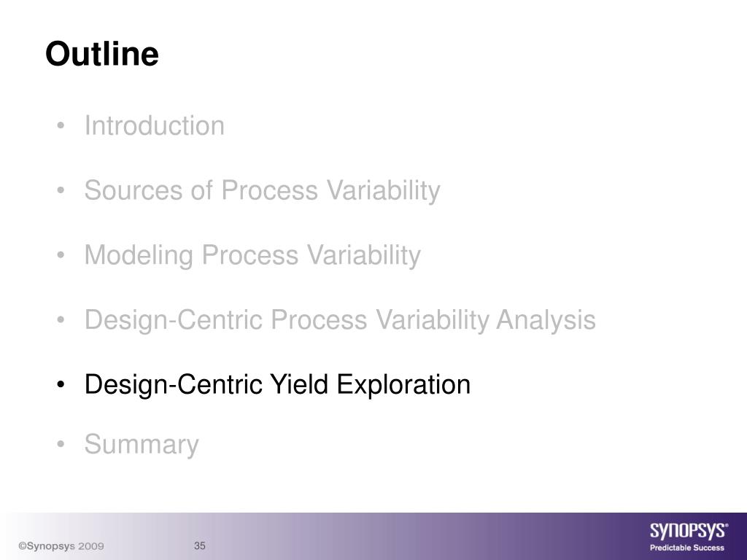Jump to the Summary outline item
The width and height of the screenshot is (747, 560).
click(142, 445)
